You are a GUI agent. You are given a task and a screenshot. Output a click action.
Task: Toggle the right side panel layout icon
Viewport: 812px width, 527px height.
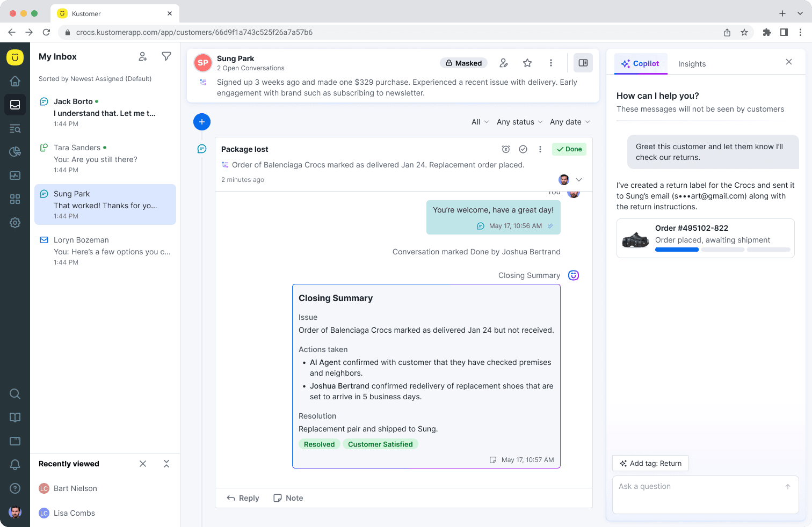583,63
